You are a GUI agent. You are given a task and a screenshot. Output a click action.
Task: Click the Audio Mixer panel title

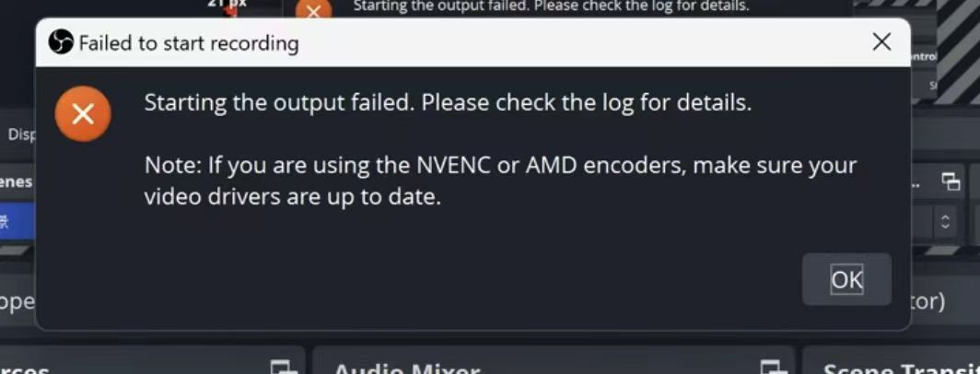(406, 368)
